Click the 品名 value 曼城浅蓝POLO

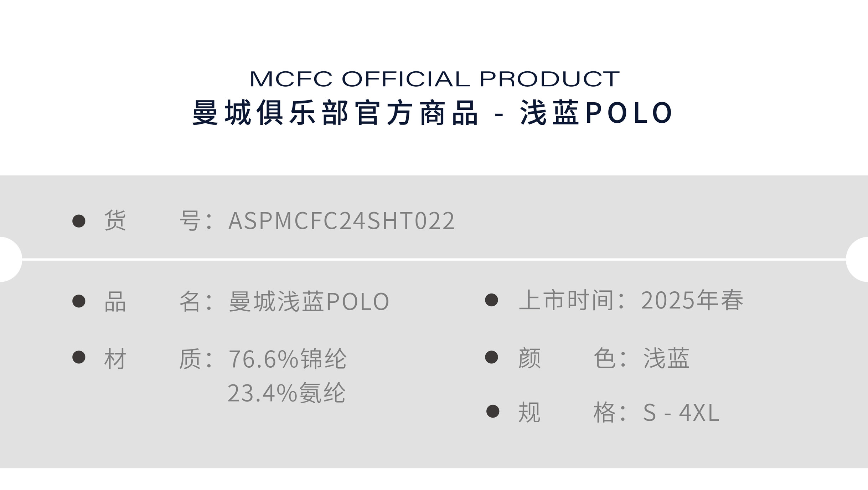309,302
